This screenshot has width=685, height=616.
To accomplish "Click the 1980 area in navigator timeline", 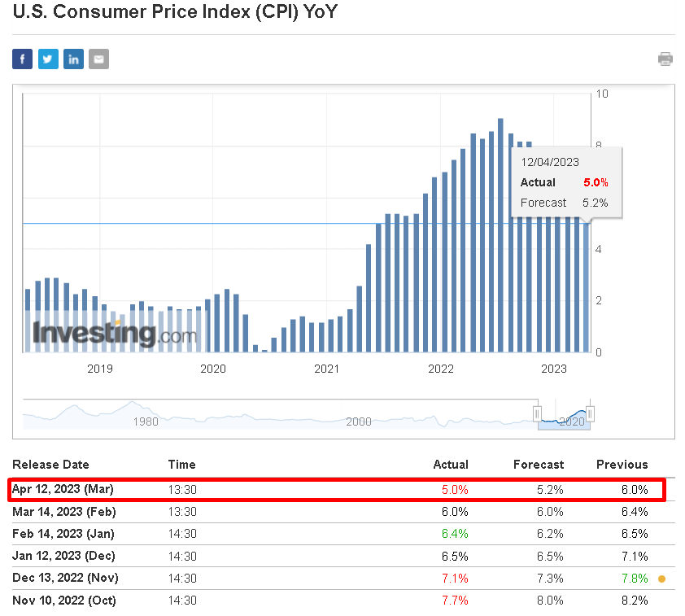I will [x=146, y=422].
